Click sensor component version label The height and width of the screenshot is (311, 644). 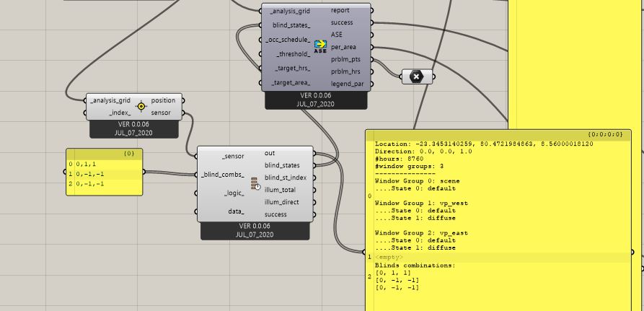[x=134, y=125]
